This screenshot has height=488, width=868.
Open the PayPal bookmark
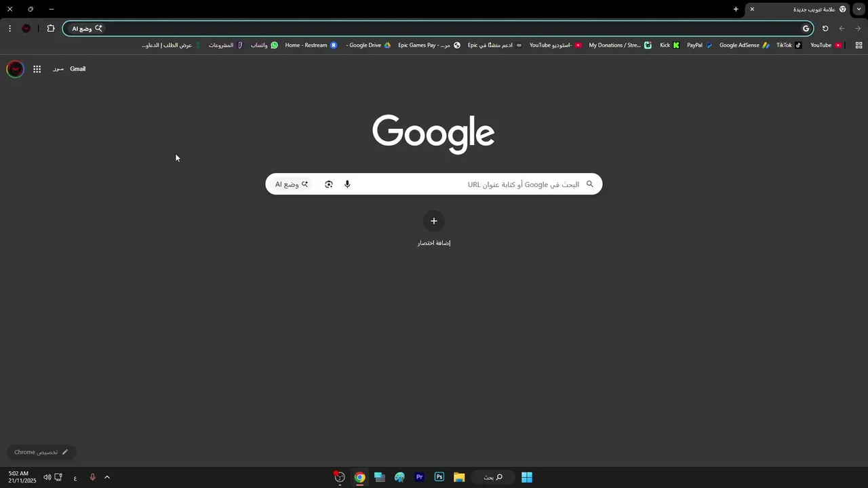pos(699,45)
